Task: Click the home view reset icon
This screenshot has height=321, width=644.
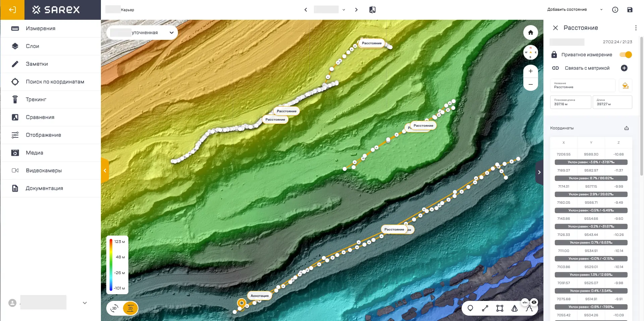Action: (x=530, y=33)
